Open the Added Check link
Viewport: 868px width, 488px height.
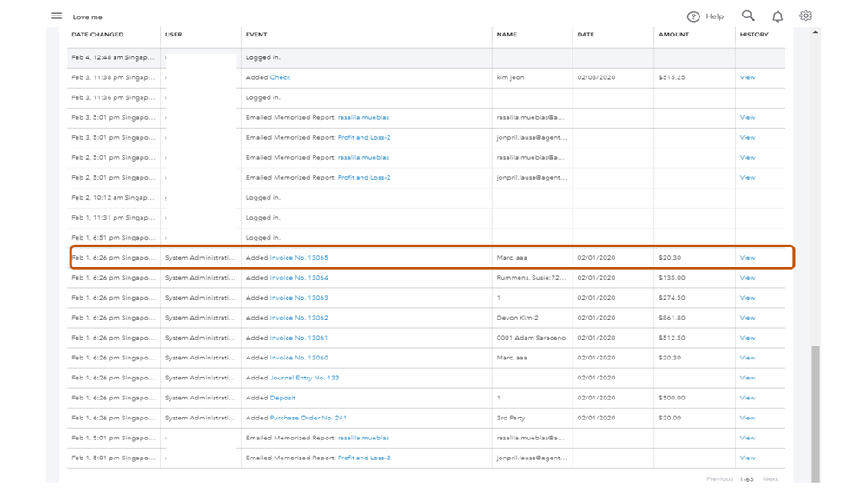(x=280, y=77)
